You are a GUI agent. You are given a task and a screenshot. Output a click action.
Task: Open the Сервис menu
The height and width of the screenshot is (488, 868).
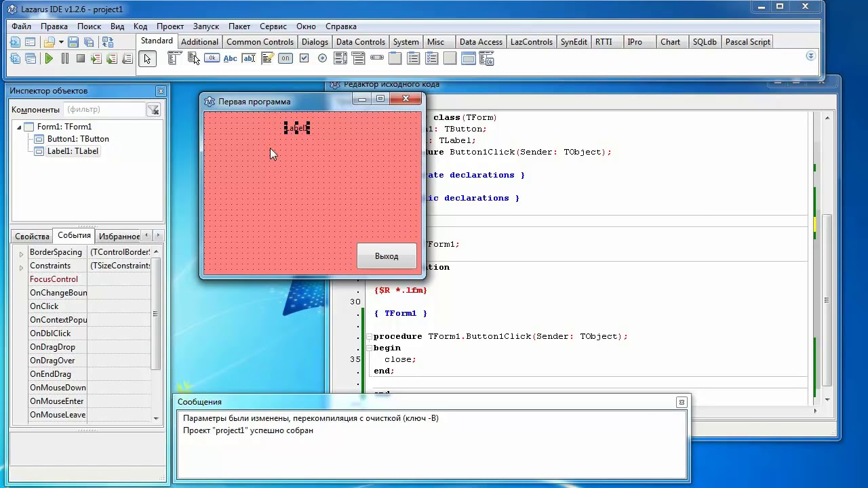click(273, 26)
